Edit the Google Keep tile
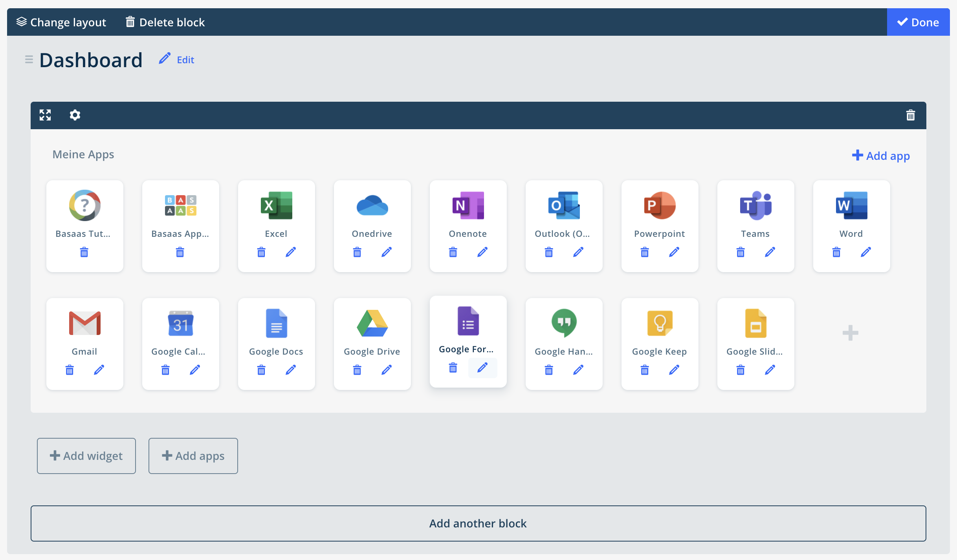 coord(674,370)
